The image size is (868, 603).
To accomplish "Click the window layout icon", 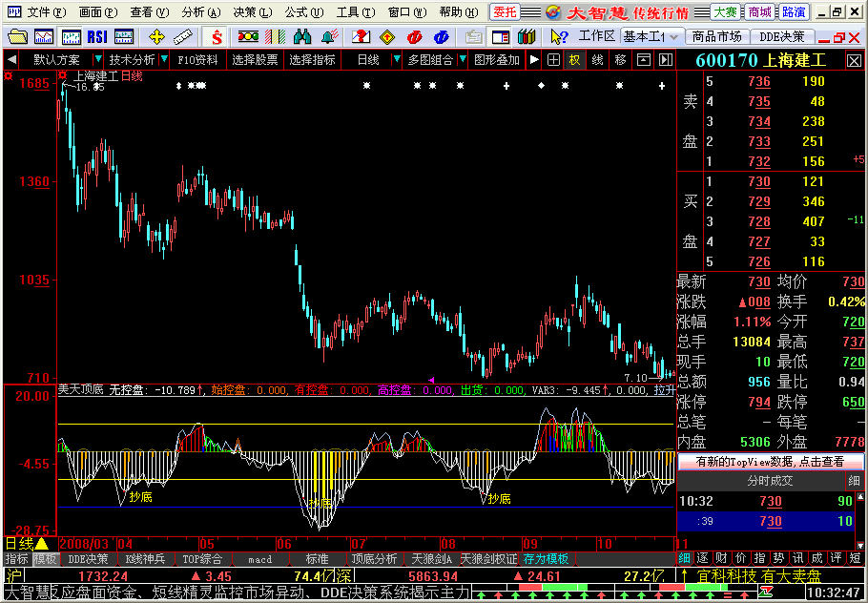I will (x=501, y=37).
